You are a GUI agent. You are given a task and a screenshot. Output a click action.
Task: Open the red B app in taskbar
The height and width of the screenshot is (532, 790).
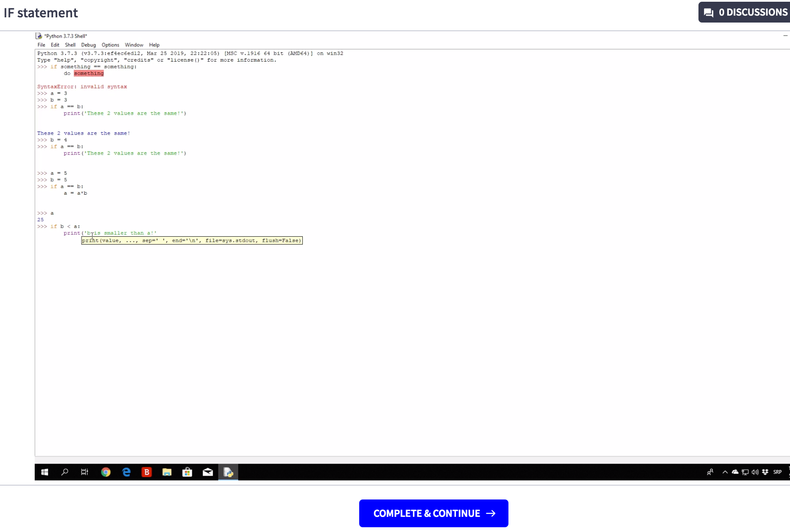147,472
